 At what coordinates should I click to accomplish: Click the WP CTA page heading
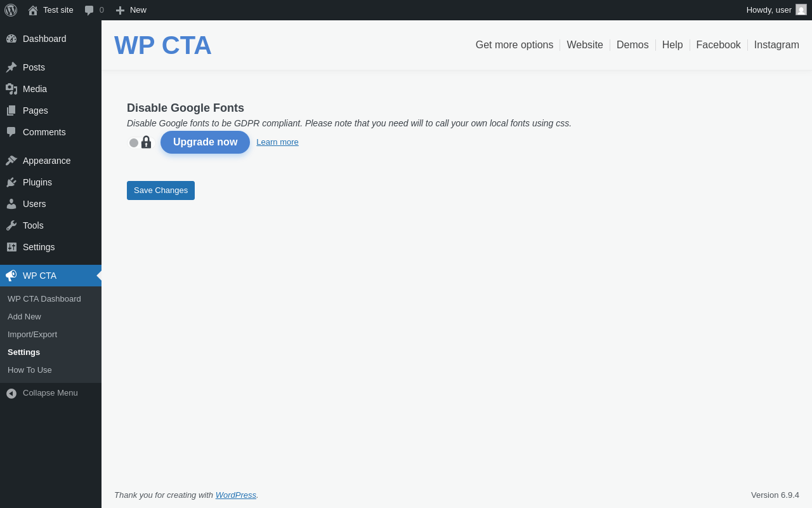coord(163,45)
